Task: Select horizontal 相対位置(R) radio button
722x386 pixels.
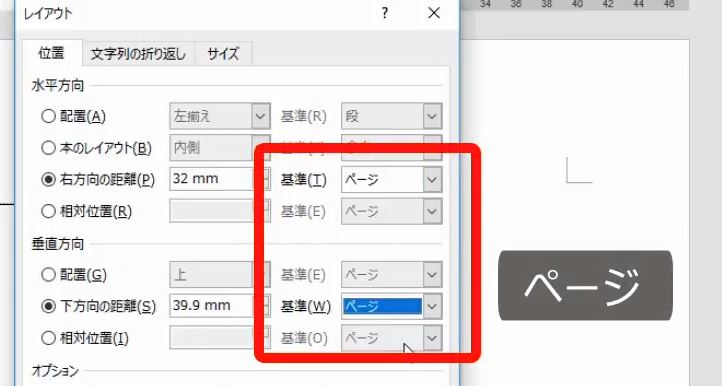Action: pyautogui.click(x=48, y=211)
